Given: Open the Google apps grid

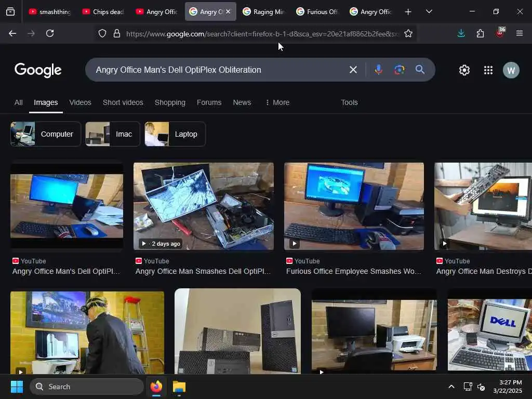Looking at the screenshot, I should 488,70.
